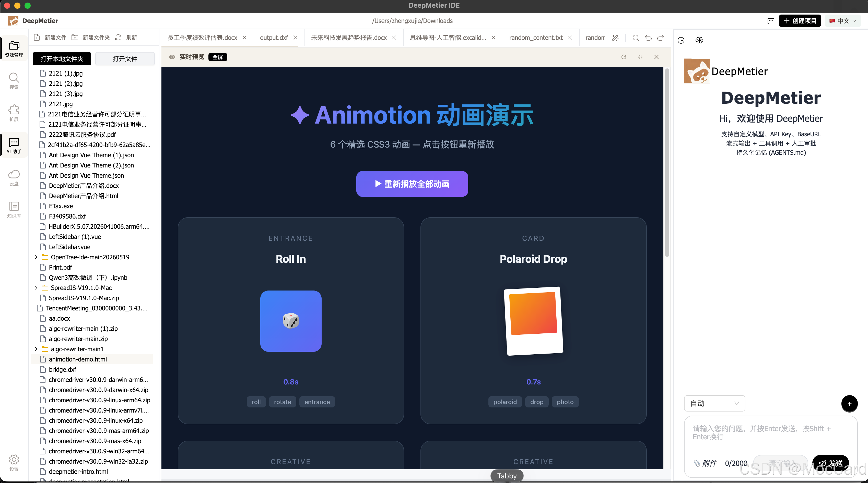Click the 重新播放全部动画 button

412,184
